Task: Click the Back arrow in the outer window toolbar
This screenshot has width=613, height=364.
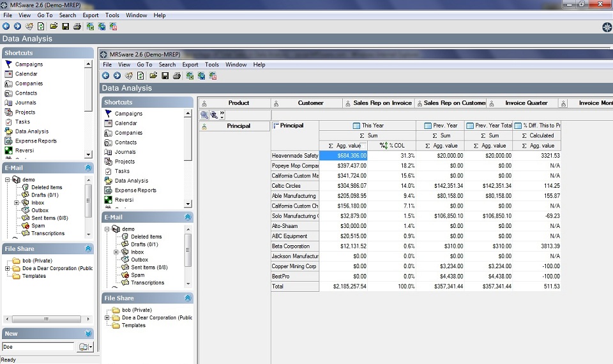Action: [x=6, y=26]
